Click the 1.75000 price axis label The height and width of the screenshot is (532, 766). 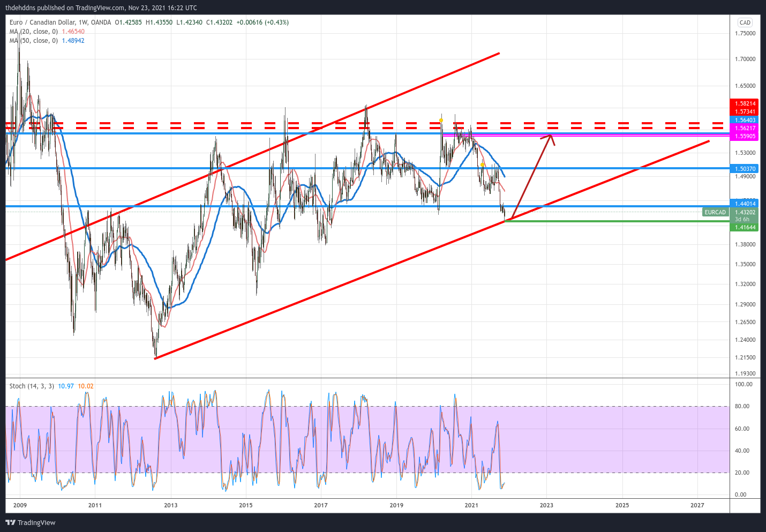[x=745, y=33]
